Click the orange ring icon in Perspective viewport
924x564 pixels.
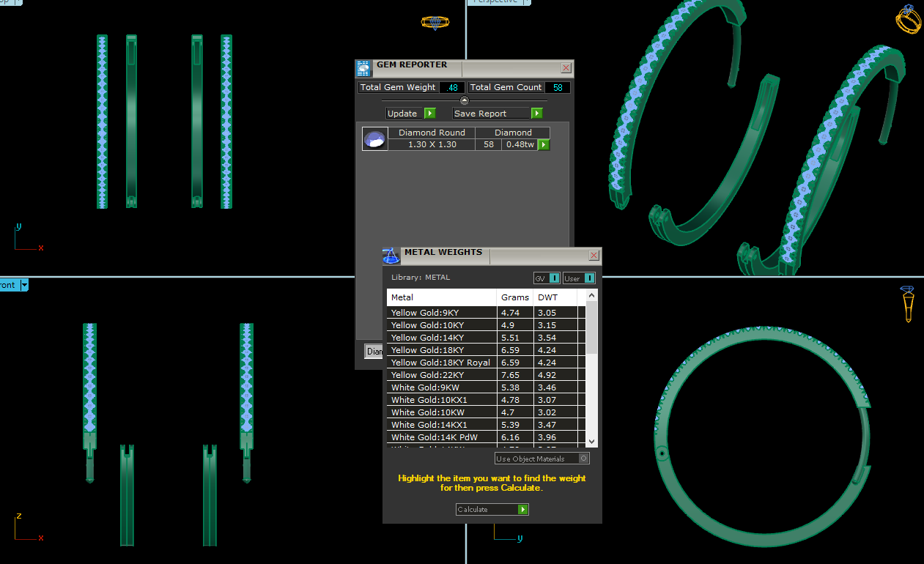[908, 20]
